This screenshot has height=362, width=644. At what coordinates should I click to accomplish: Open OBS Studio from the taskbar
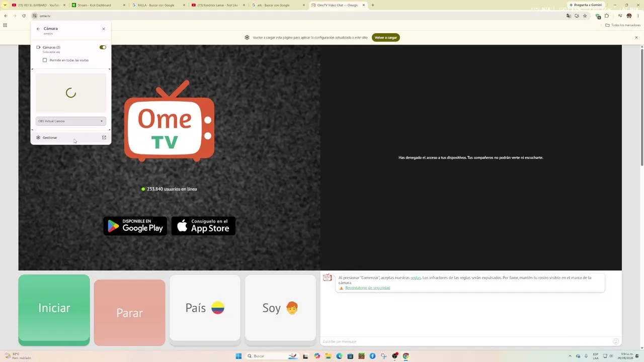[x=394, y=356]
